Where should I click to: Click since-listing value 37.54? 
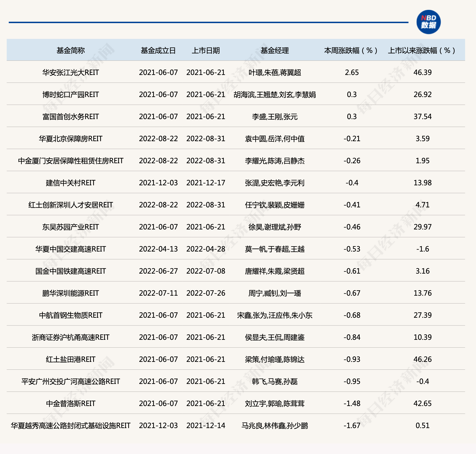[x=423, y=116]
